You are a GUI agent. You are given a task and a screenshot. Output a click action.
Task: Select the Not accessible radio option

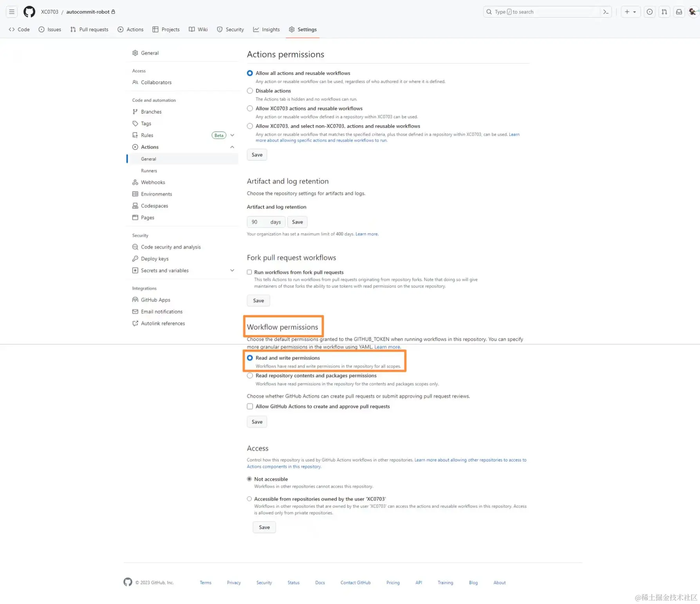click(x=249, y=479)
